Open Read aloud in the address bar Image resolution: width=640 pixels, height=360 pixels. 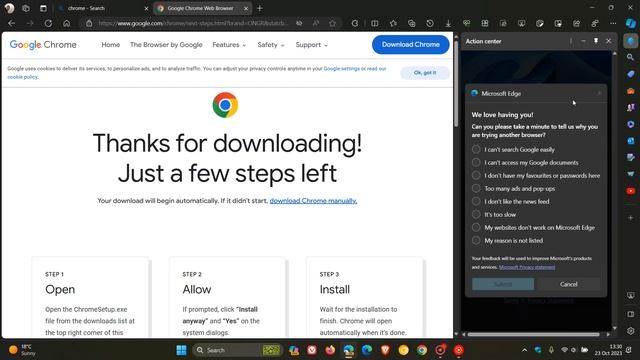click(316, 23)
